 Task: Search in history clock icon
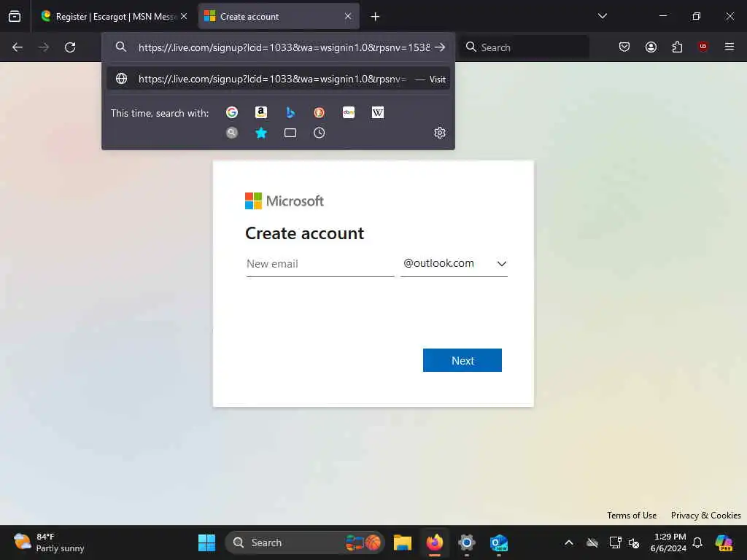pyautogui.click(x=320, y=133)
